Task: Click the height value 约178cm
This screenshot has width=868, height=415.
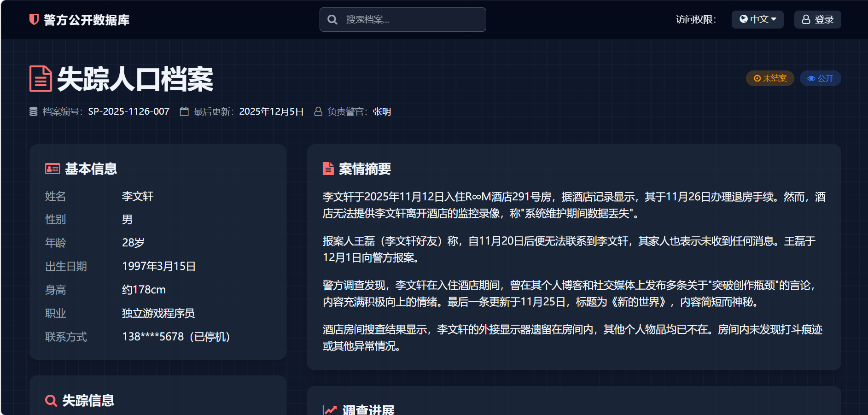Action: 144,290
